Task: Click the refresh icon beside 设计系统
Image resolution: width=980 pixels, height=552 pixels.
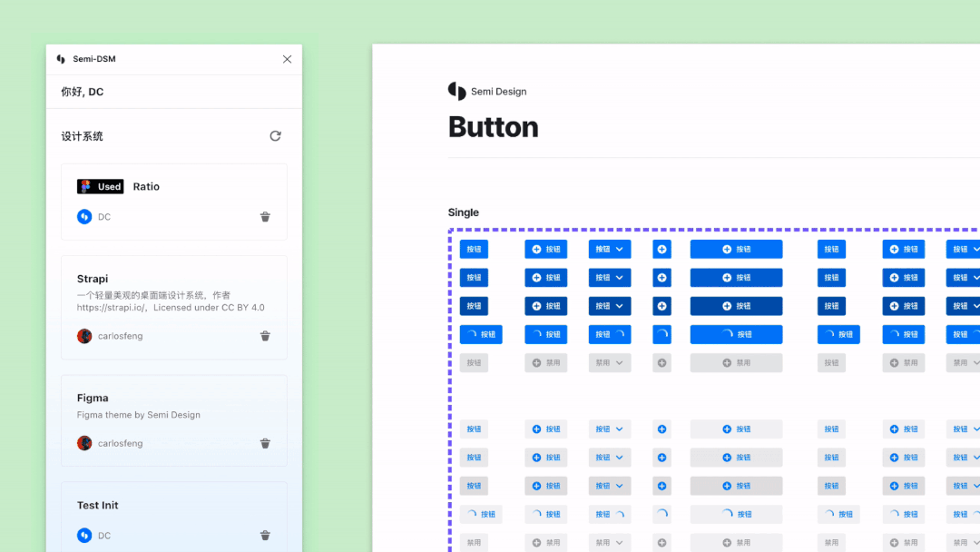Action: coord(275,136)
